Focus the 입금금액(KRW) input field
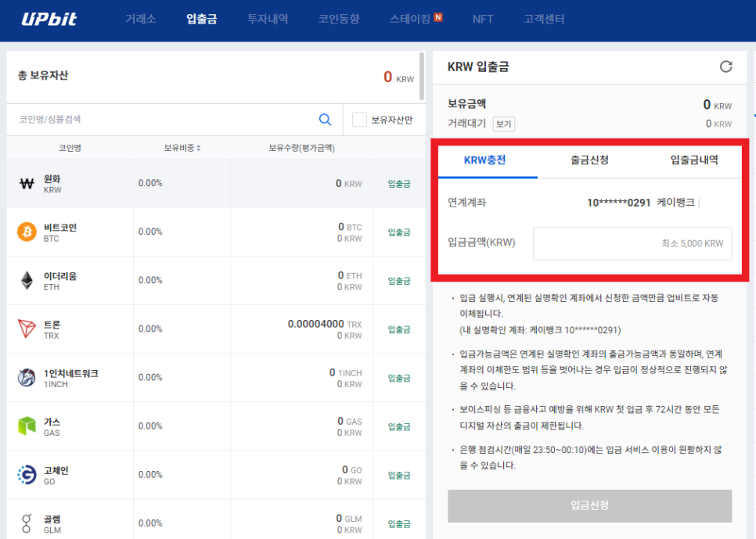This screenshot has width=756, height=539. pyautogui.click(x=632, y=243)
